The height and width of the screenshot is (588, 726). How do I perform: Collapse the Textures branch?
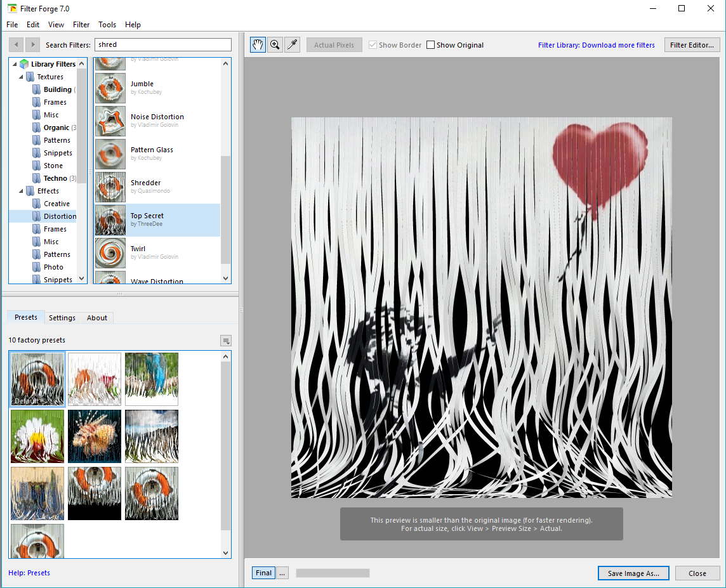tap(22, 76)
